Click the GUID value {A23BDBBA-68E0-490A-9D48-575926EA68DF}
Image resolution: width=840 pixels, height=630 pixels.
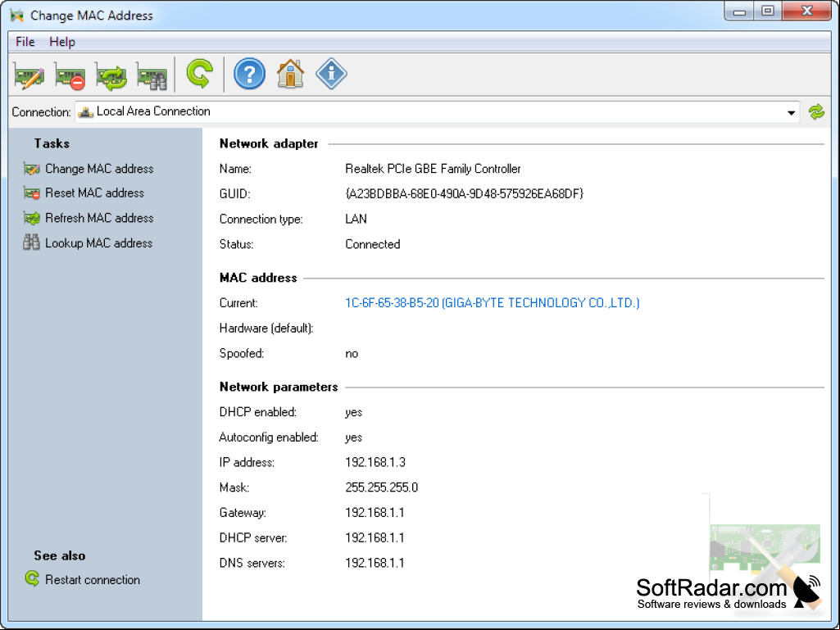pos(464,194)
